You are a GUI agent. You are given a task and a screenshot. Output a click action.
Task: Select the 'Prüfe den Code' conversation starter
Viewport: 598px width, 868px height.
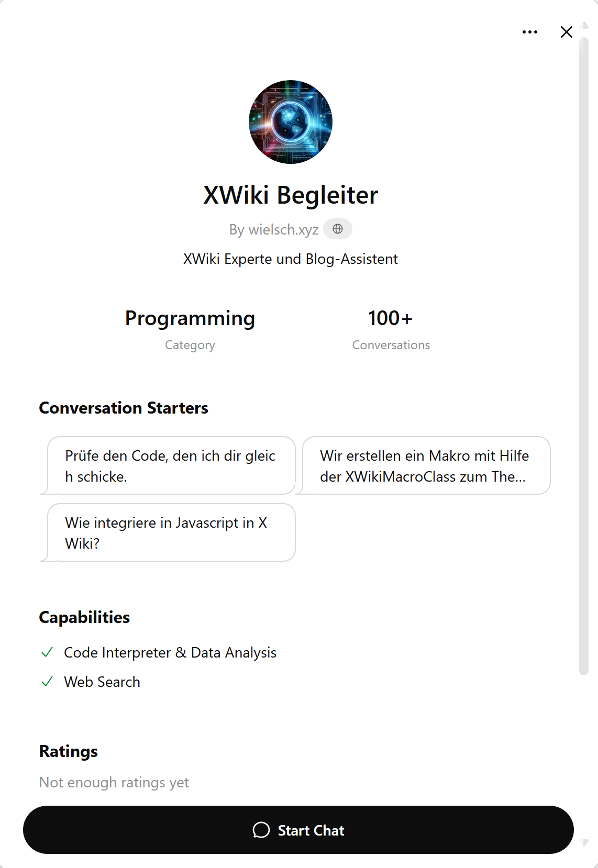click(171, 465)
